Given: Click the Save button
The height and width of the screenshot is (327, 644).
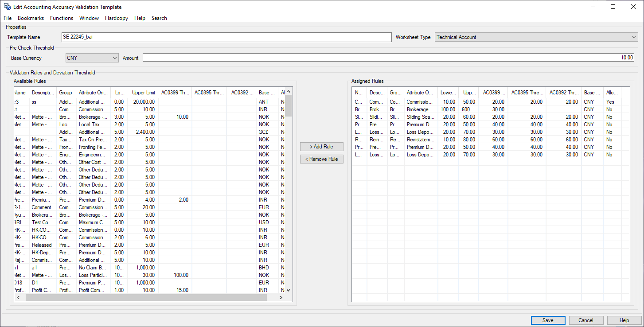Looking at the screenshot, I should (x=548, y=320).
